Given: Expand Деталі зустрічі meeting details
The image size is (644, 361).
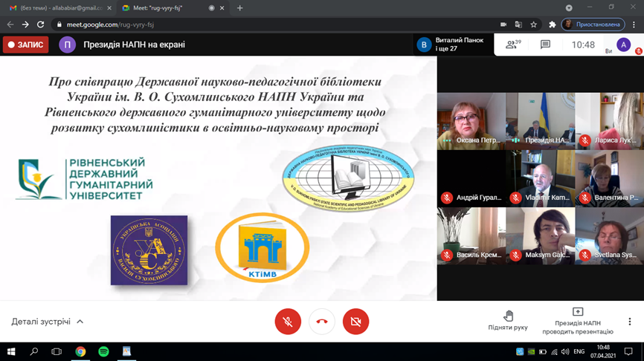Looking at the screenshot, I should pos(48,322).
